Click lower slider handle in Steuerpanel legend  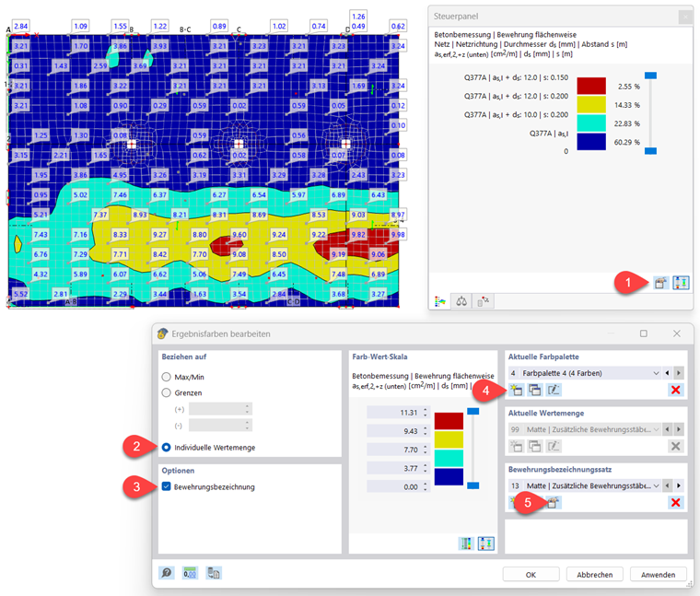click(x=650, y=151)
